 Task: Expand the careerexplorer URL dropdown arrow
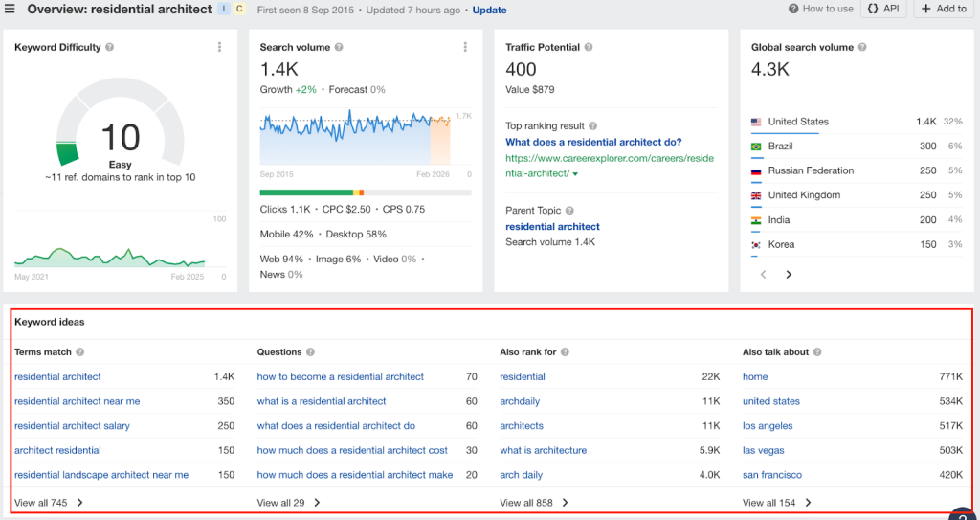point(576,174)
